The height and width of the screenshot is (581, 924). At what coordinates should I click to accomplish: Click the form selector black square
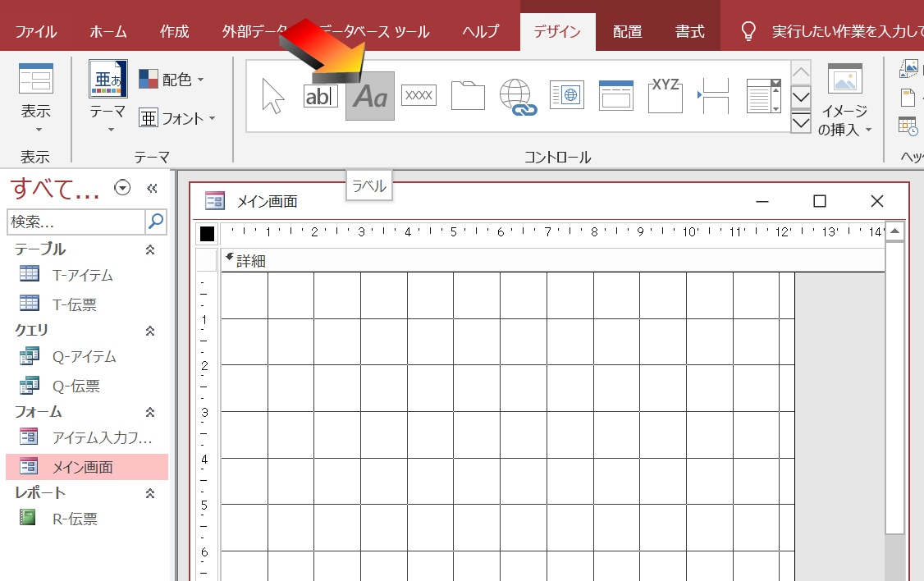(207, 234)
